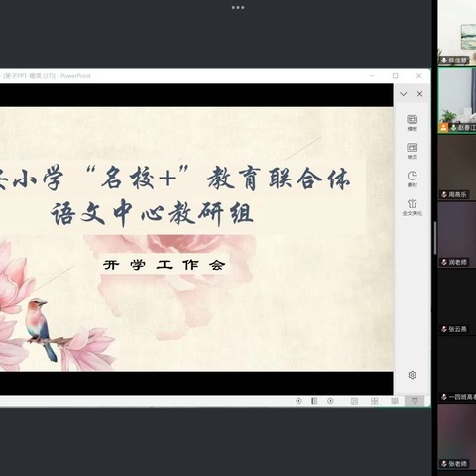The image size is (476, 476).
Task: Open the 模板 template panel icon
Action: click(412, 123)
